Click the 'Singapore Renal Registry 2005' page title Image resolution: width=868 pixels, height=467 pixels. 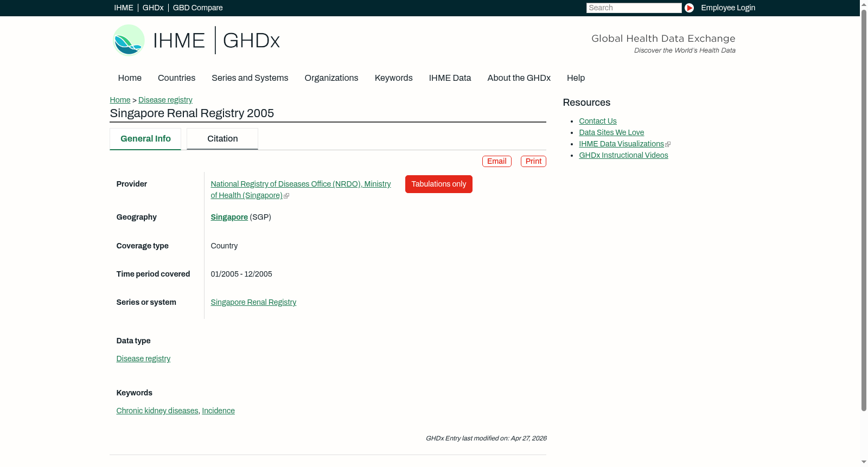click(x=192, y=113)
